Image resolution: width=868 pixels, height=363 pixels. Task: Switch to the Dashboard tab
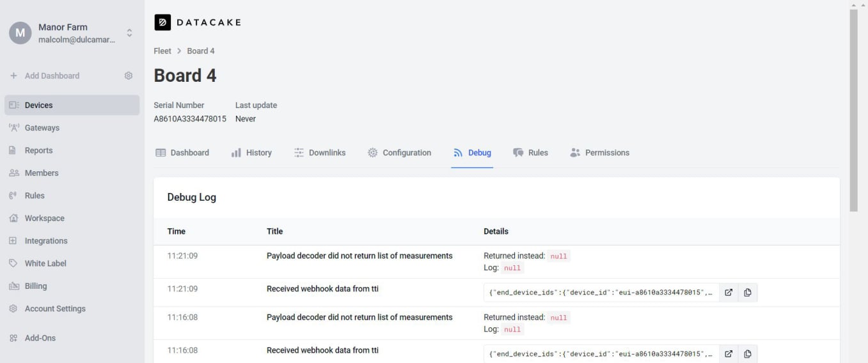(182, 153)
